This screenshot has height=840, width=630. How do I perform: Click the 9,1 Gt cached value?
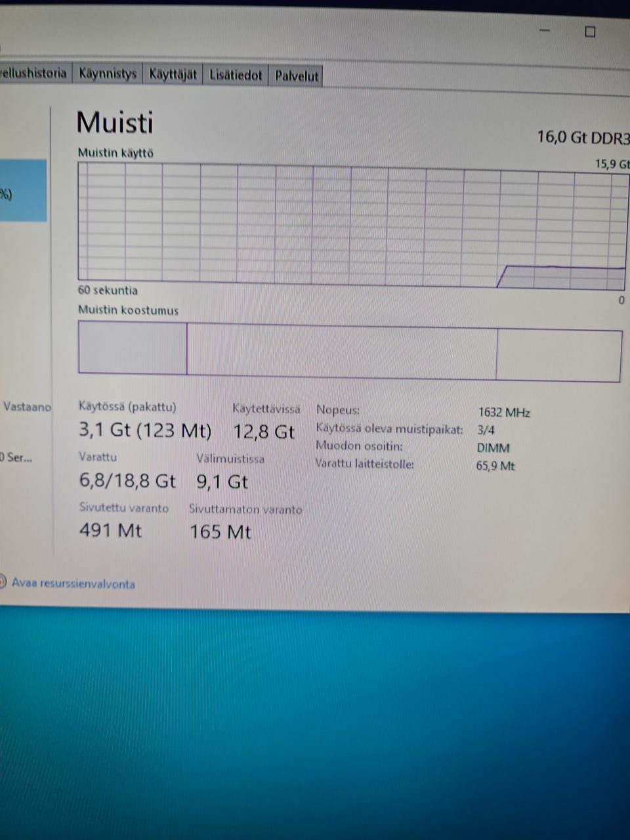(x=222, y=482)
